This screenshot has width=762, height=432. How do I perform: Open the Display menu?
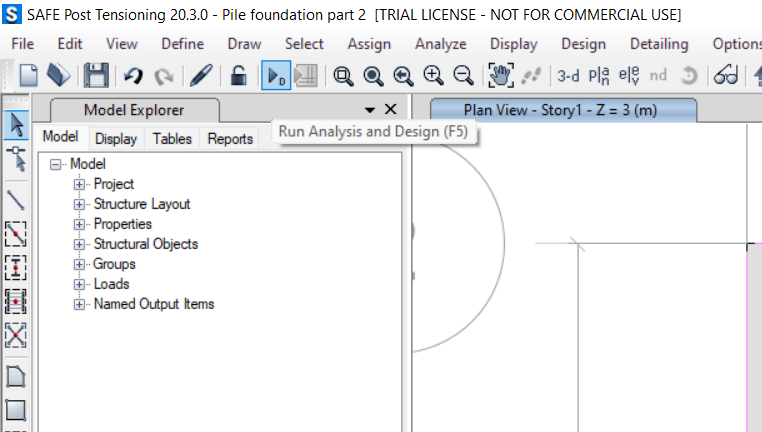click(x=514, y=44)
